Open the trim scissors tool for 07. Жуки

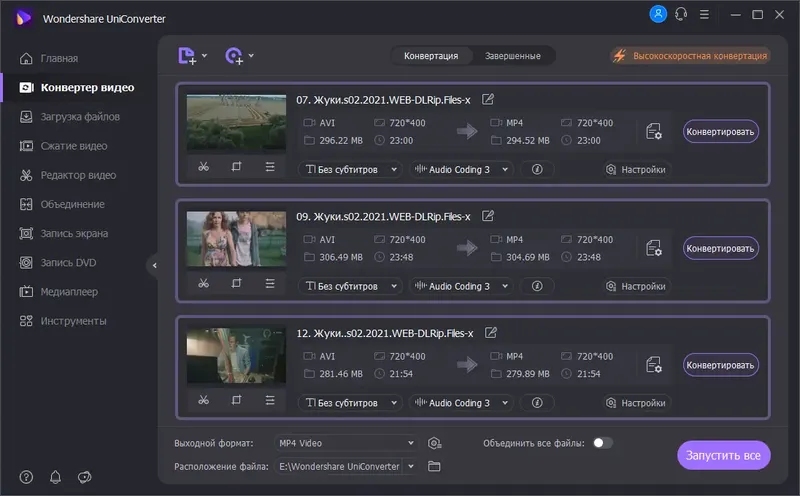click(x=204, y=167)
